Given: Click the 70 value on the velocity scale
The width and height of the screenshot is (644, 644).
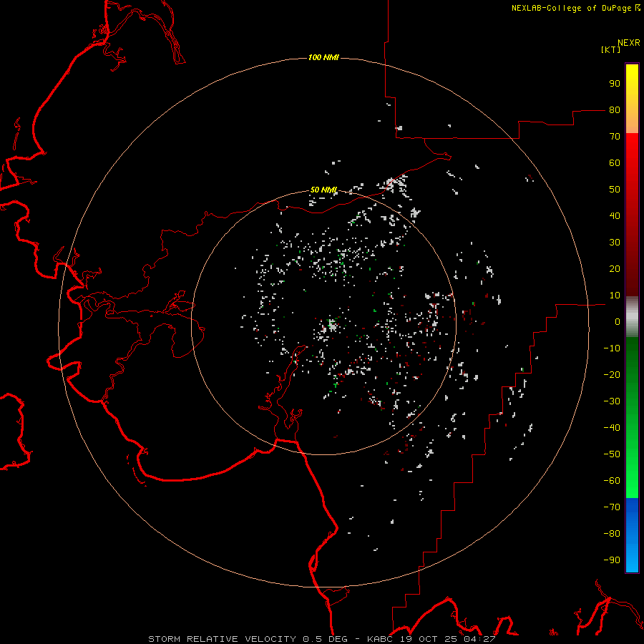Looking at the screenshot, I should (615, 137).
